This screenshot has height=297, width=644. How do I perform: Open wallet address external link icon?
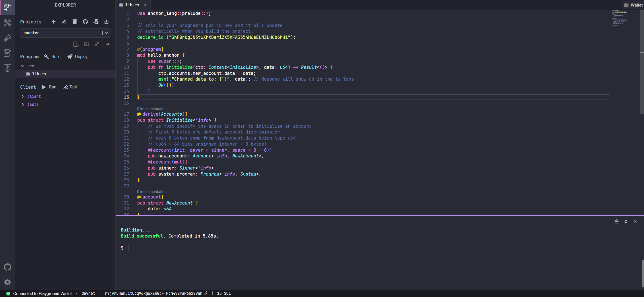[x=205, y=293]
